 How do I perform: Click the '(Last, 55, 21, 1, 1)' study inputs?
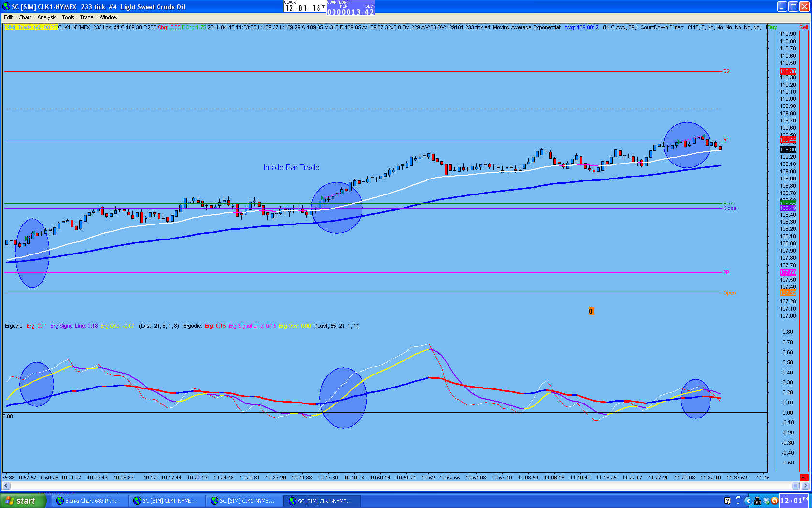tap(337, 326)
